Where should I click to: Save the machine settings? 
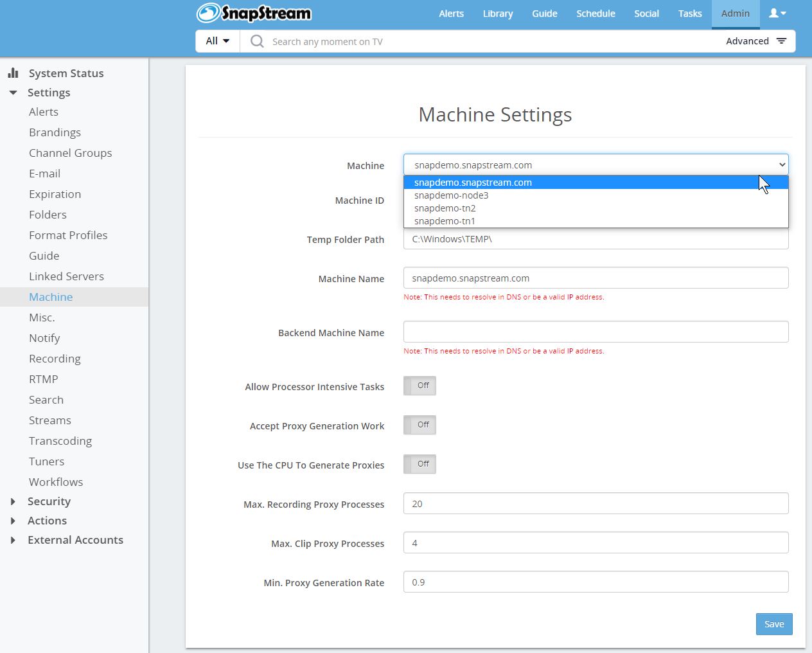774,624
